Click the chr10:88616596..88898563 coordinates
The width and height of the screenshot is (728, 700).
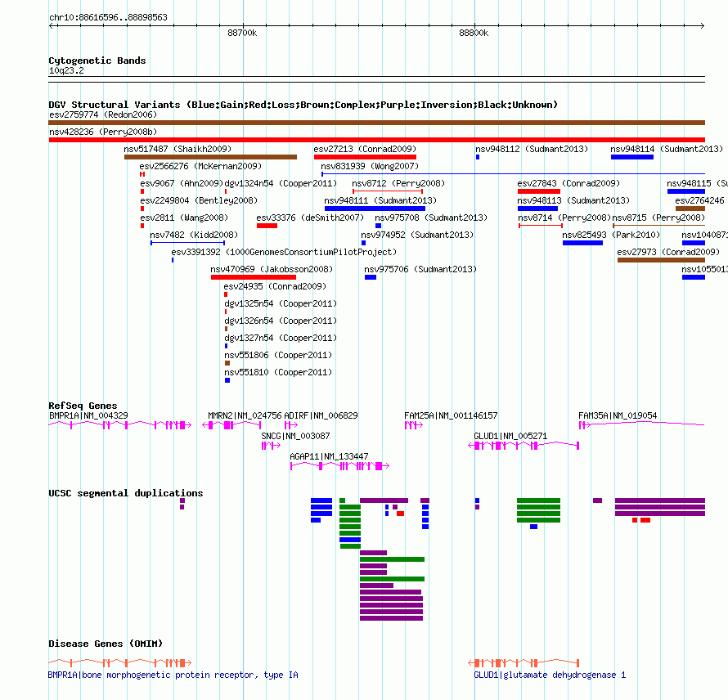(x=108, y=18)
